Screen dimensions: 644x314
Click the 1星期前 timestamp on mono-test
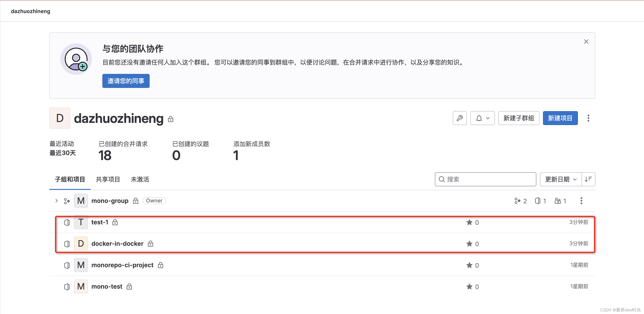pyautogui.click(x=579, y=286)
